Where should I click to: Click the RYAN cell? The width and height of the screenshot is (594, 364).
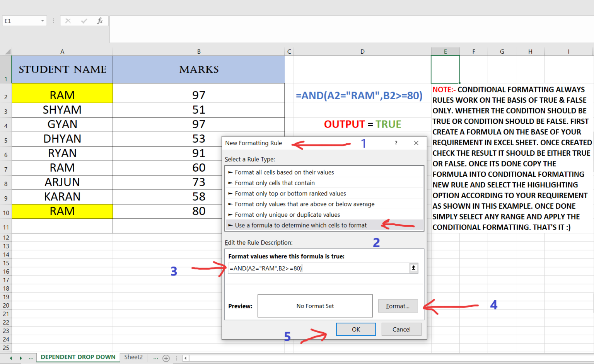pyautogui.click(x=62, y=153)
